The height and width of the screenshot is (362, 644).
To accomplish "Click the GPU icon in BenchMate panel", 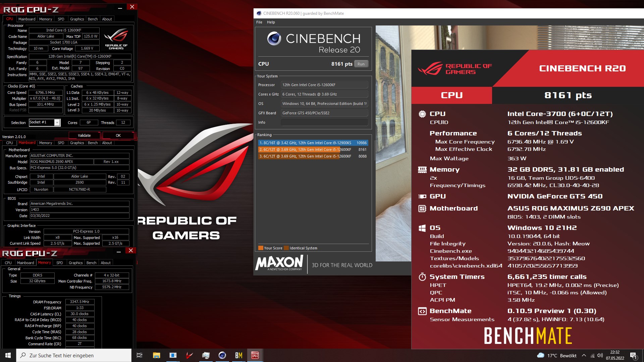I will click(x=422, y=196).
